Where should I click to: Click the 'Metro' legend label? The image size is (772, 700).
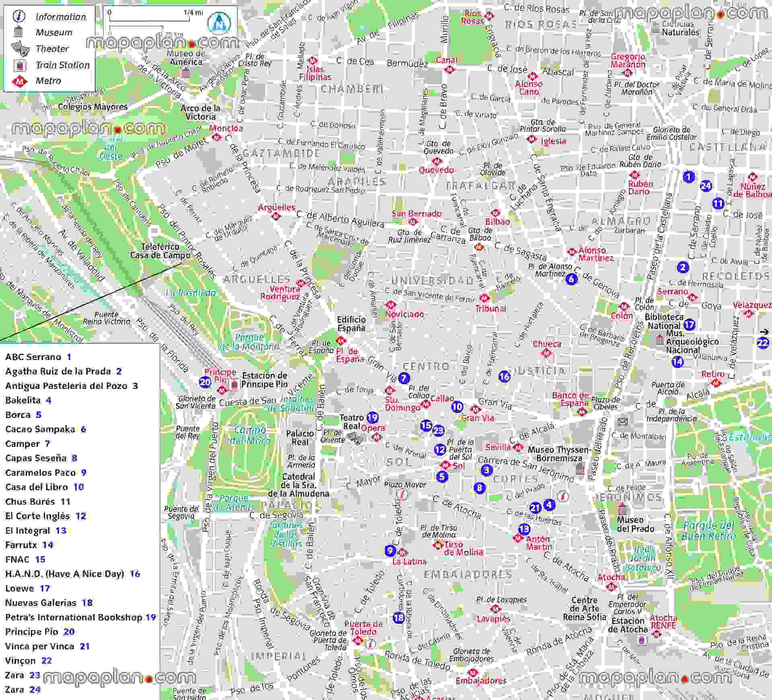click(48, 81)
